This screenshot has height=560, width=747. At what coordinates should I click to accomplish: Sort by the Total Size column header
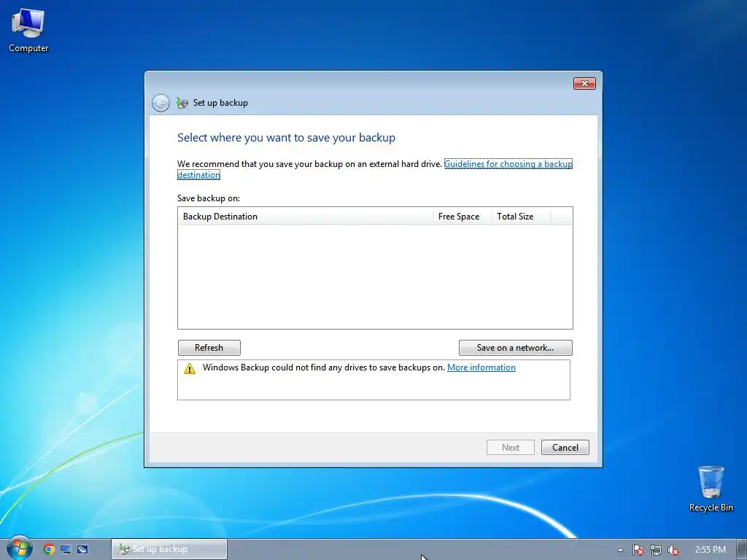pyautogui.click(x=521, y=216)
